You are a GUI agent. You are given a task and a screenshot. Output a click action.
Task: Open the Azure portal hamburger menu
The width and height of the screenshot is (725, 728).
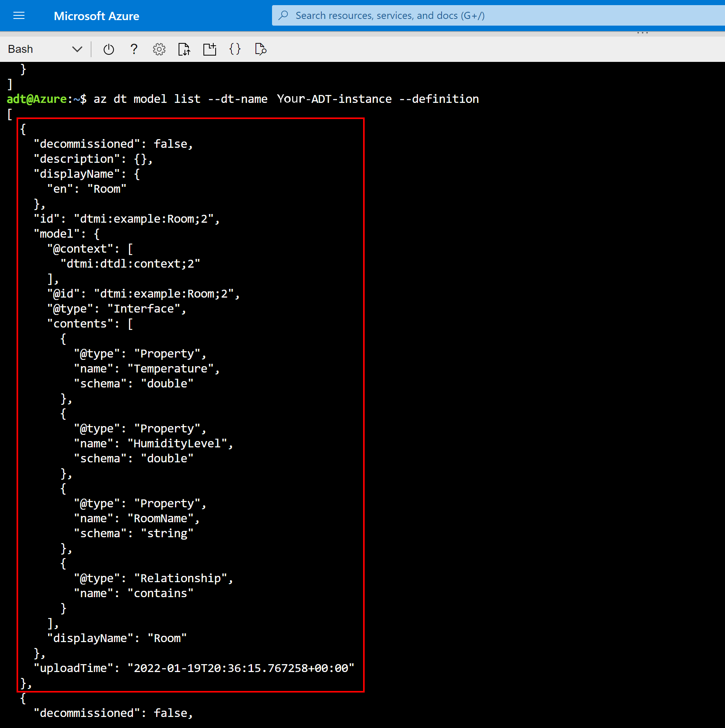tap(19, 16)
